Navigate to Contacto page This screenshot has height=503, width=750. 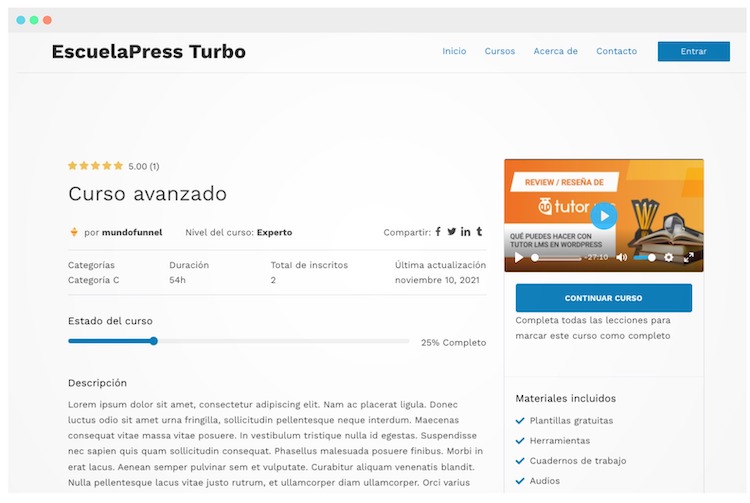tap(616, 51)
